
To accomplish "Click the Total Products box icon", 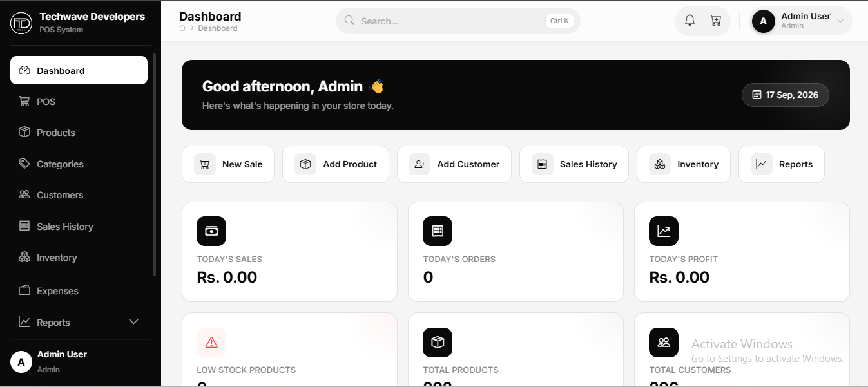I will click(438, 343).
